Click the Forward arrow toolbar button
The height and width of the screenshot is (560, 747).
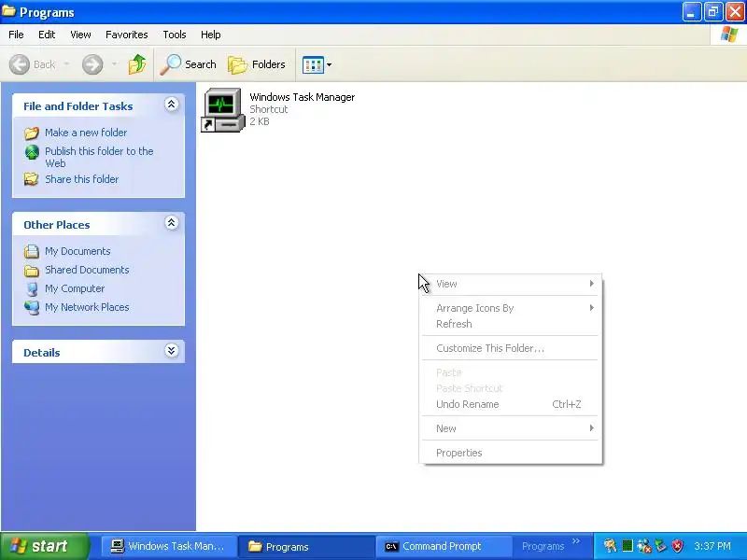pyautogui.click(x=92, y=64)
